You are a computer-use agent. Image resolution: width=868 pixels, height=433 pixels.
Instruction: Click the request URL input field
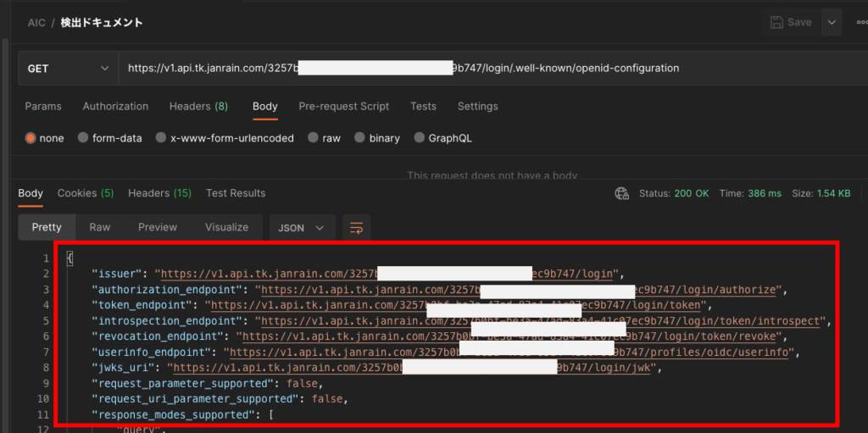tap(492, 68)
